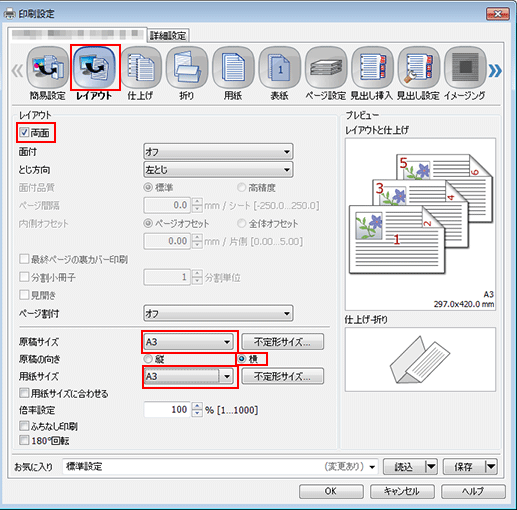Click the レイアウトと仕上げ preview image
The image size is (517, 510).
pos(420,224)
